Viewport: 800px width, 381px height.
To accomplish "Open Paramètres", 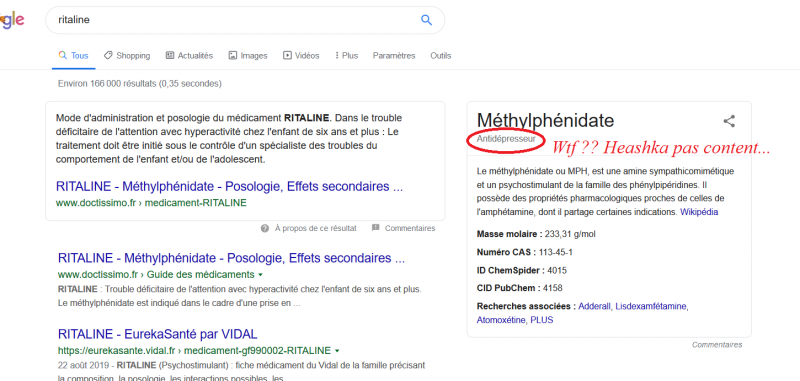I will tap(394, 56).
